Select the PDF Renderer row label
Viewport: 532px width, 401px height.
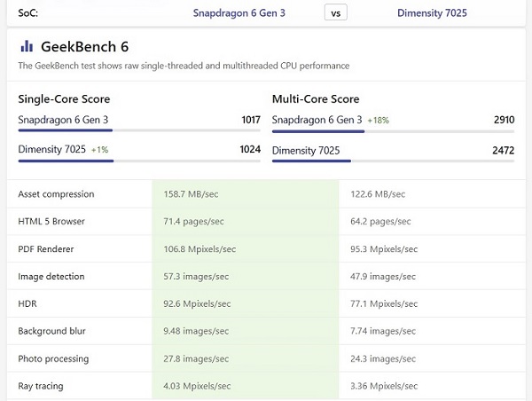pos(46,249)
